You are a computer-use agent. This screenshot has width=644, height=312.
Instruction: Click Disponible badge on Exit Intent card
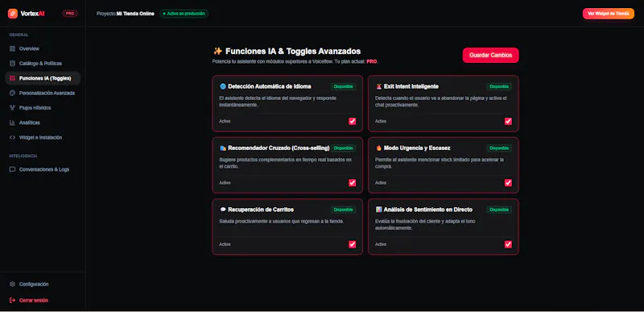click(499, 86)
